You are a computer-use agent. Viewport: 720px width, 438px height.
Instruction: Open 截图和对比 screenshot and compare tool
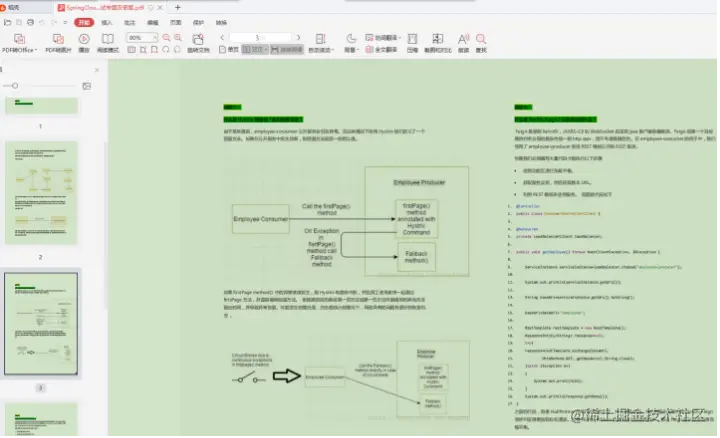[x=438, y=43]
